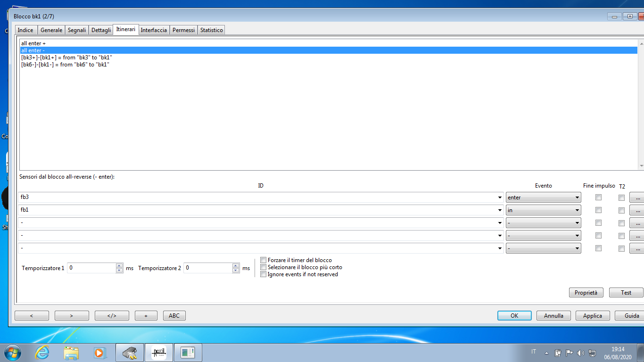The width and height of the screenshot is (644, 362).
Task: Open the Rocrail app in the taskbar
Action: tap(159, 353)
